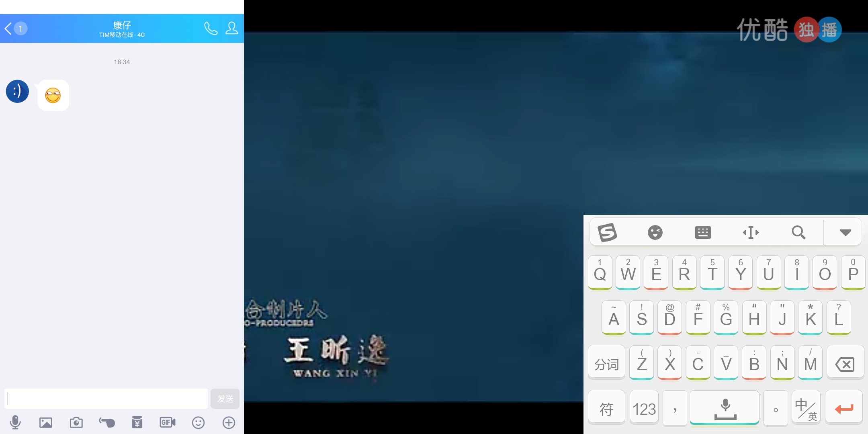Tap the V key
Screen dimensions: 868x434
[726, 362]
